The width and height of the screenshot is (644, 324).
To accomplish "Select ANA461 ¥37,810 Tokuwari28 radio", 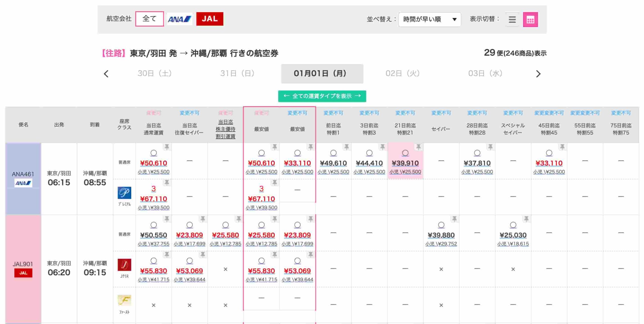I will 477,153.
